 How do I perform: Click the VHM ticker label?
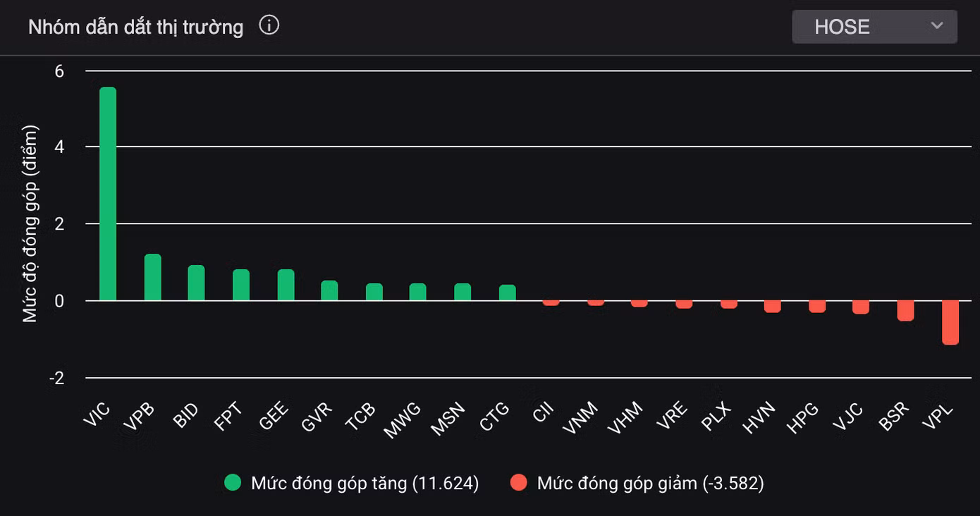click(x=625, y=418)
